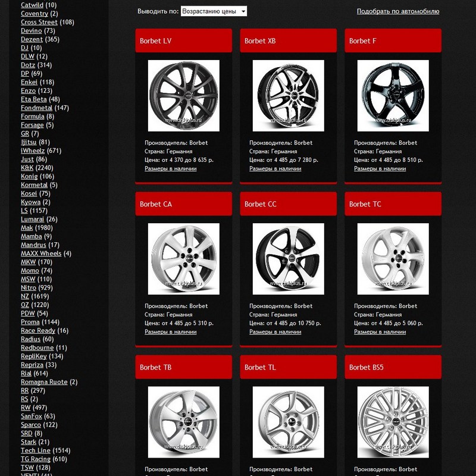This screenshot has height=476, width=476.
Task: Select the Romagna Ruote brand link
Action: [44, 382]
